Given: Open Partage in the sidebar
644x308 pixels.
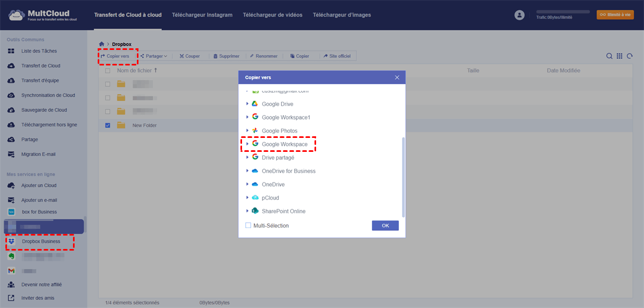Looking at the screenshot, I should click(30, 140).
